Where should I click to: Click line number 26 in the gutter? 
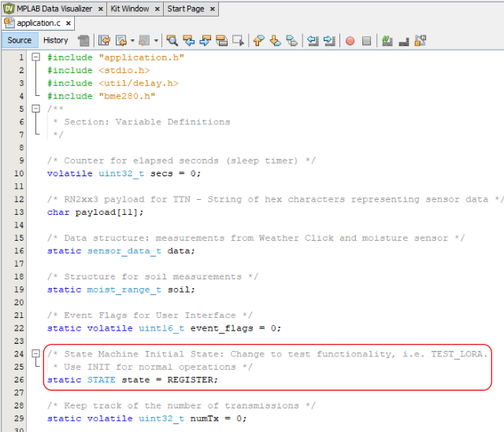pos(19,379)
